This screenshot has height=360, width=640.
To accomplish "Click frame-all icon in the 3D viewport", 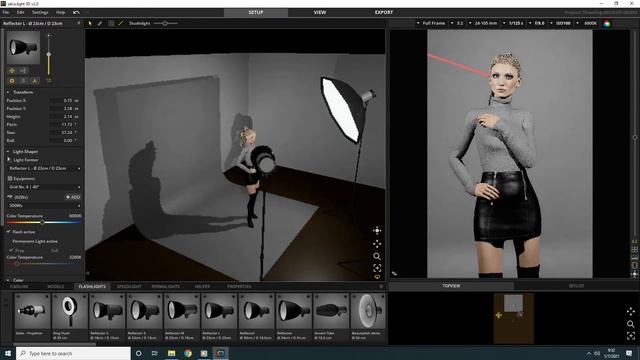I will pyautogui.click(x=377, y=268).
